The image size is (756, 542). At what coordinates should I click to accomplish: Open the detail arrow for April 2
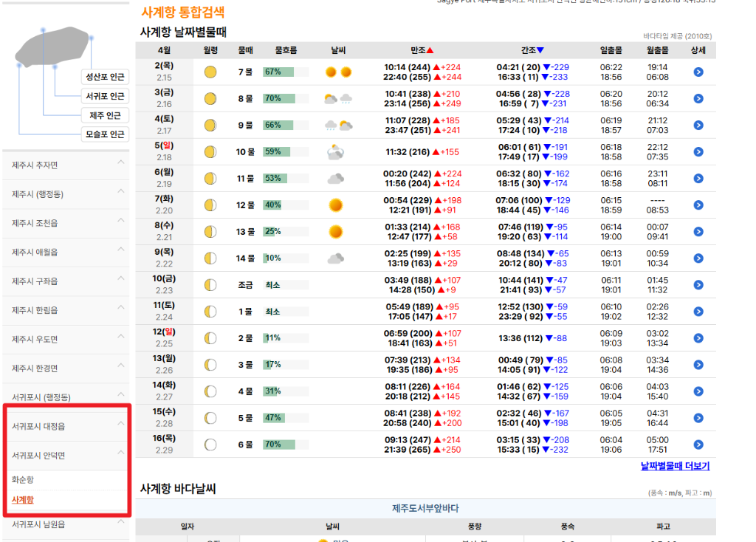[x=698, y=72]
